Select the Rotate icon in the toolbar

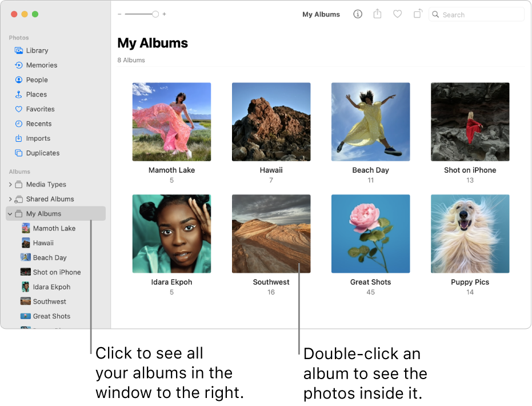[418, 14]
